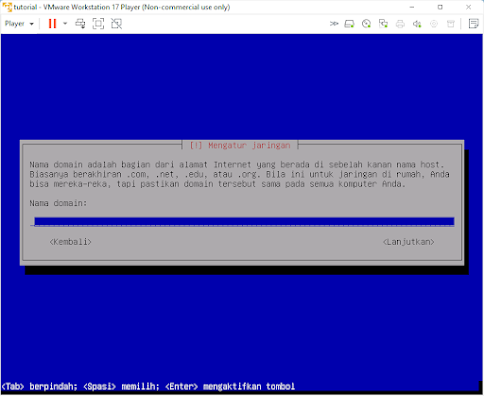Image resolution: width=484 pixels, height=396 pixels.
Task: Click the Mengatur jaringan dialog title
Action: click(240, 145)
